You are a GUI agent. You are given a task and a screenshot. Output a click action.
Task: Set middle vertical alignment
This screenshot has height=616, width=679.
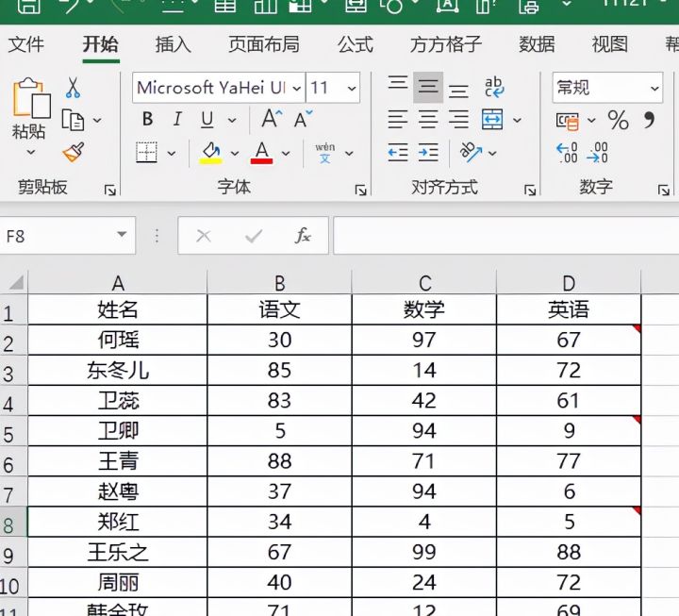pos(428,87)
